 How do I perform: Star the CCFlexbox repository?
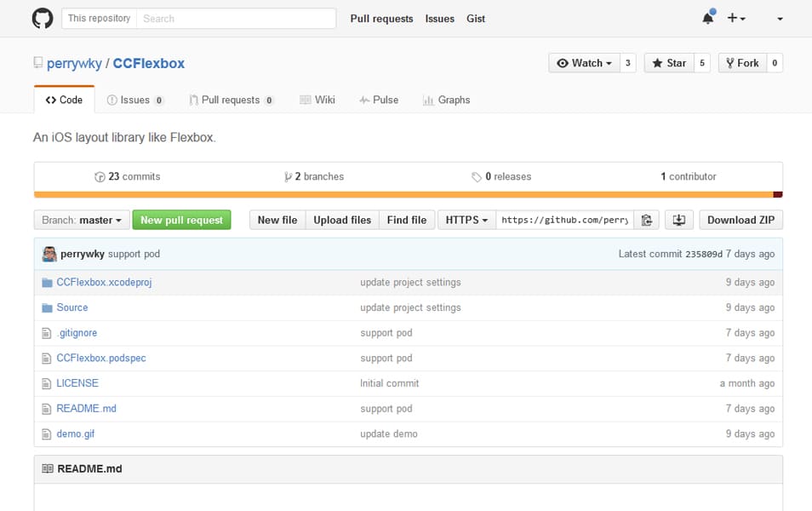[x=669, y=63]
